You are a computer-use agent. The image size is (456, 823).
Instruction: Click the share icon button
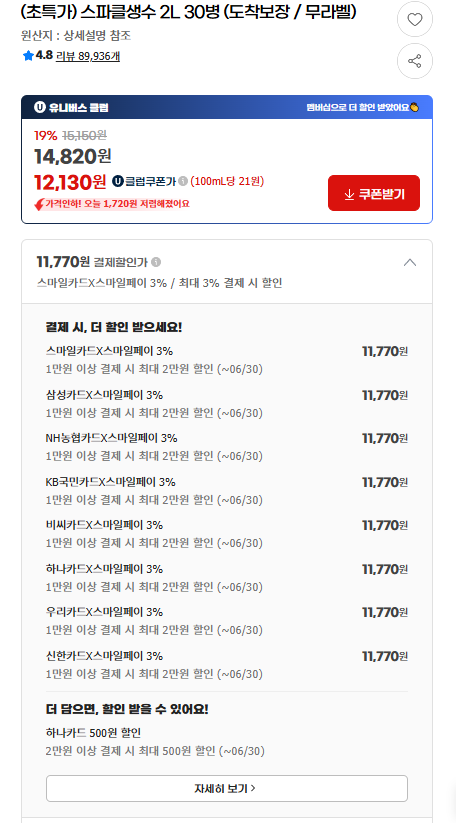coord(415,61)
